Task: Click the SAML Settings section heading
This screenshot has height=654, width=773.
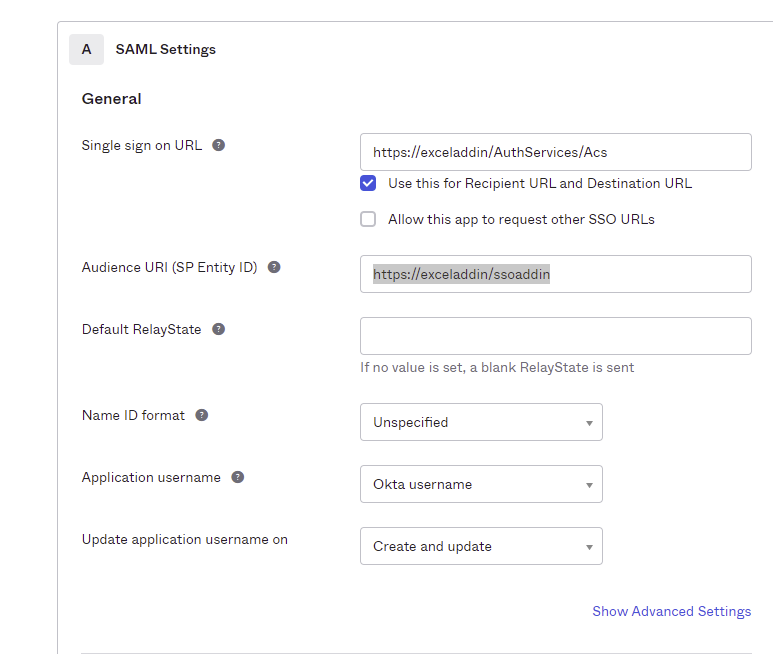Action: [165, 49]
